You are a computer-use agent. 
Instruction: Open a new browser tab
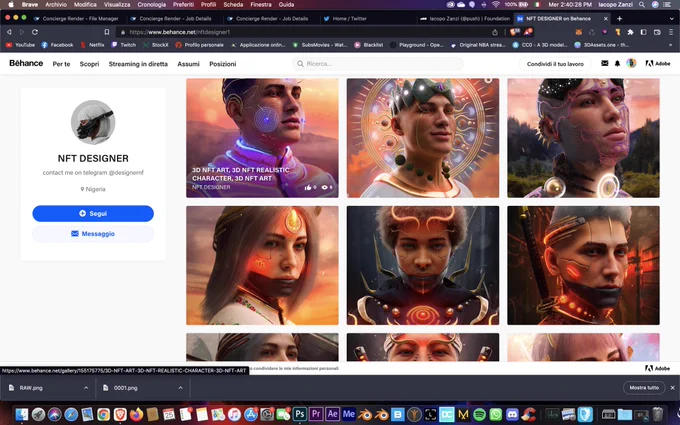point(619,18)
